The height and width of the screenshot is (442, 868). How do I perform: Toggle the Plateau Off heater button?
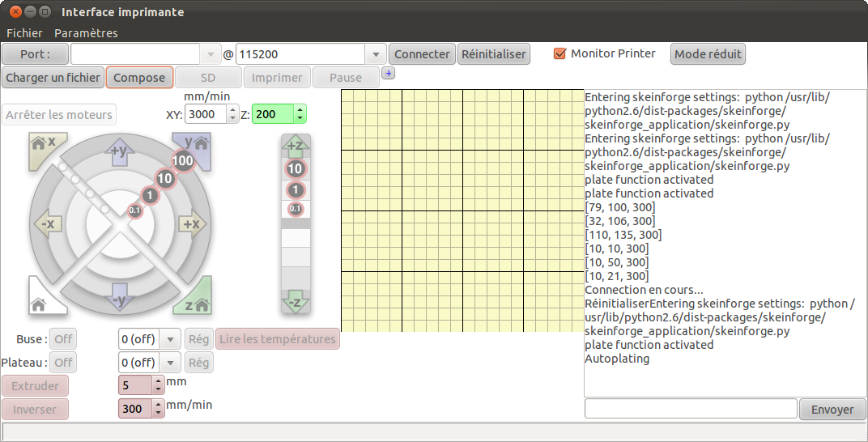coord(63,363)
